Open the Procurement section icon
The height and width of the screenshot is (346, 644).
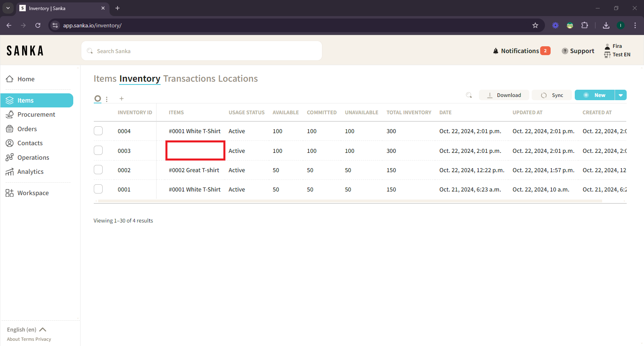click(x=10, y=115)
